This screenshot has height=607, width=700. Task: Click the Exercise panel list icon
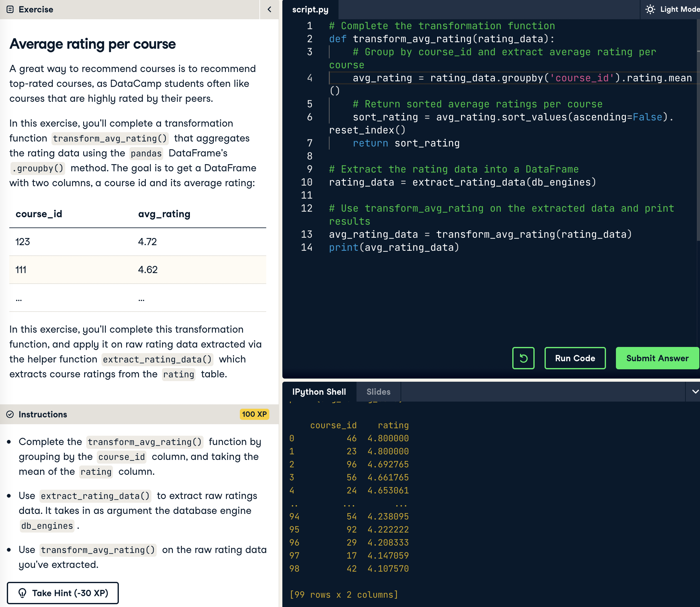point(10,10)
